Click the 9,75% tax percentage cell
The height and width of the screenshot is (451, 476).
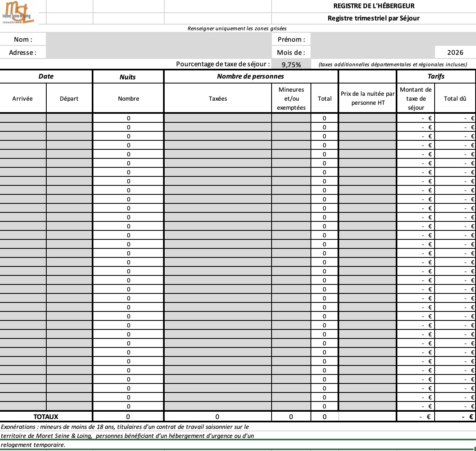(x=291, y=65)
